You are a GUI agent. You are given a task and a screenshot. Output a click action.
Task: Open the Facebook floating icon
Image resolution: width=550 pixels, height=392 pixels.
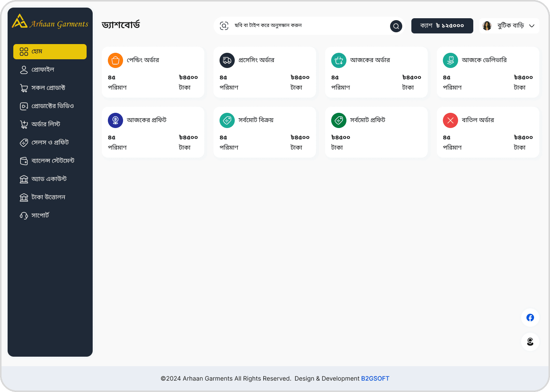coord(530,318)
